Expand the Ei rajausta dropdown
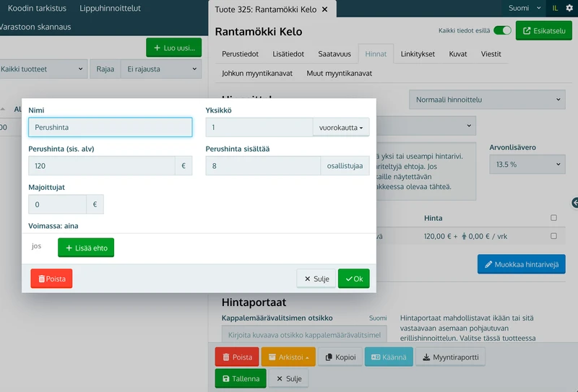The width and height of the screenshot is (578, 392). coord(161,69)
